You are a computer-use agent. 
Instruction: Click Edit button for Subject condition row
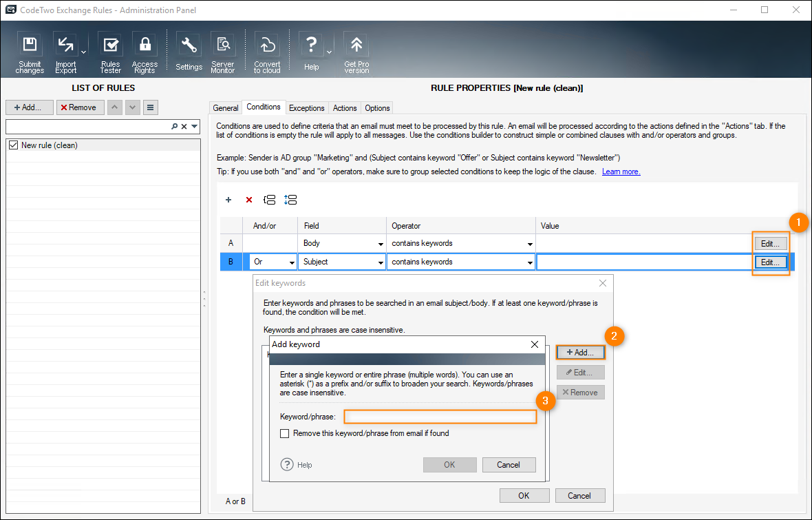point(771,262)
